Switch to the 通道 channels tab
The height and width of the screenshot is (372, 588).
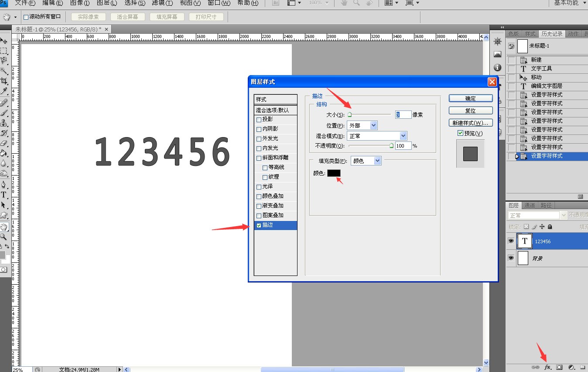pyautogui.click(x=530, y=205)
